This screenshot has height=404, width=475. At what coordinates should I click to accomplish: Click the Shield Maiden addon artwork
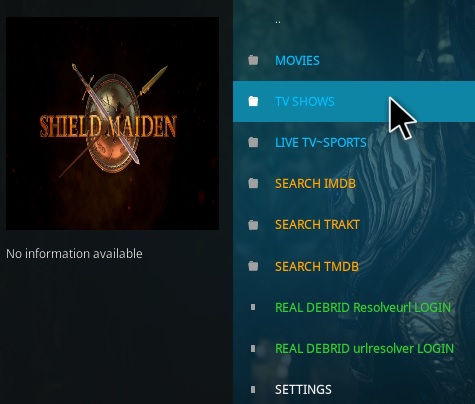point(113,123)
